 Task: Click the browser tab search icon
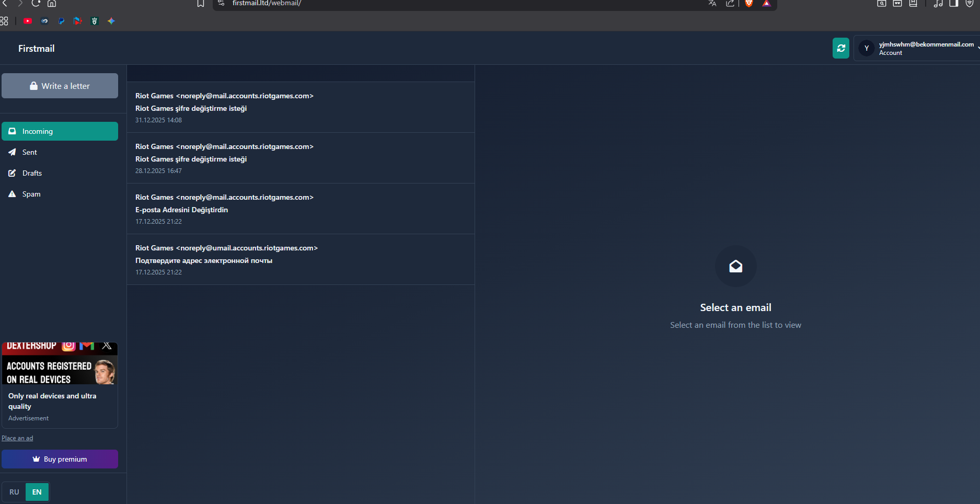coord(882,3)
